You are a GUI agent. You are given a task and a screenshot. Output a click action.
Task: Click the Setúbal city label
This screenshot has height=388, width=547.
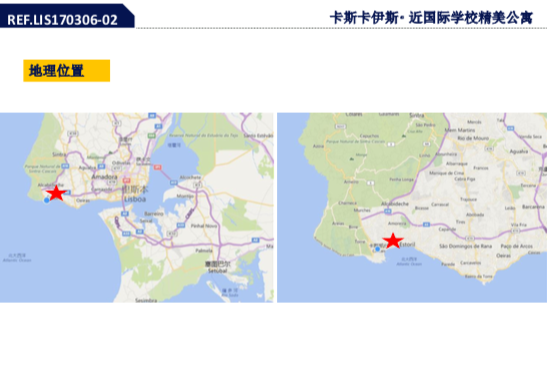218,270
